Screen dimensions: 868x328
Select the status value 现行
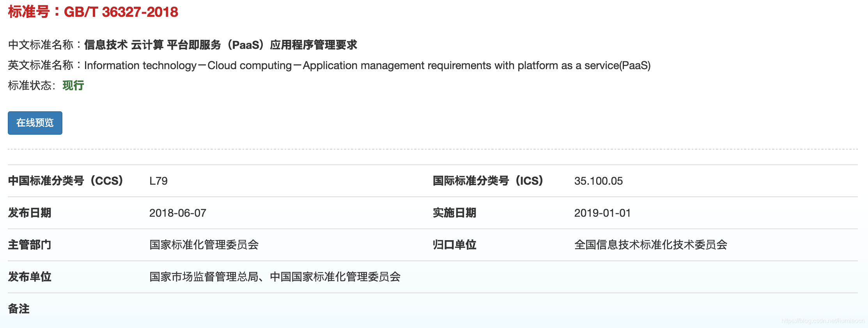pyautogui.click(x=73, y=85)
